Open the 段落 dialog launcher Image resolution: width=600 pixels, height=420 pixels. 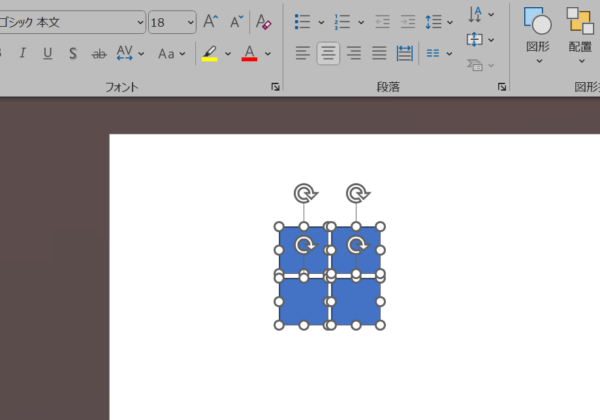pyautogui.click(x=503, y=88)
